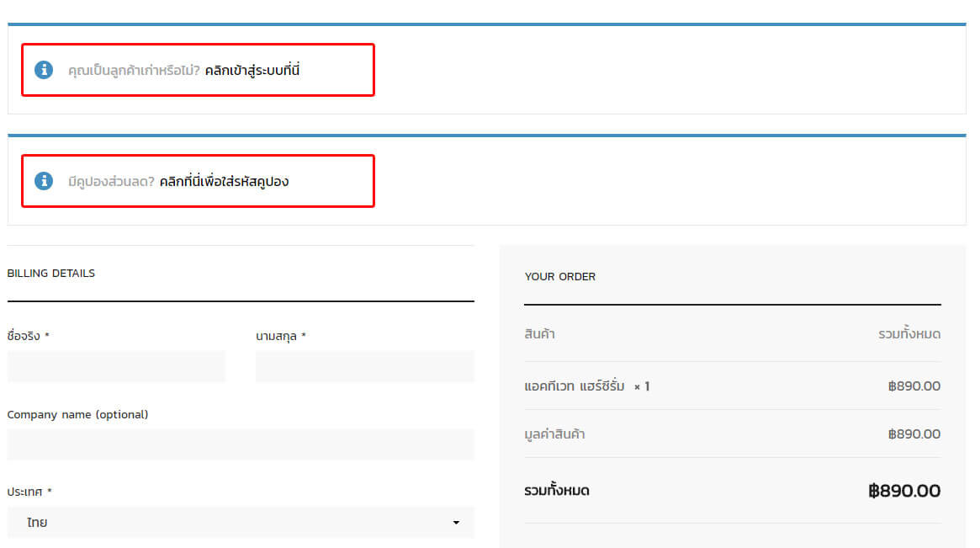
Task: Click the มีคูปองส่วนลด? notice text
Action: click(x=111, y=182)
